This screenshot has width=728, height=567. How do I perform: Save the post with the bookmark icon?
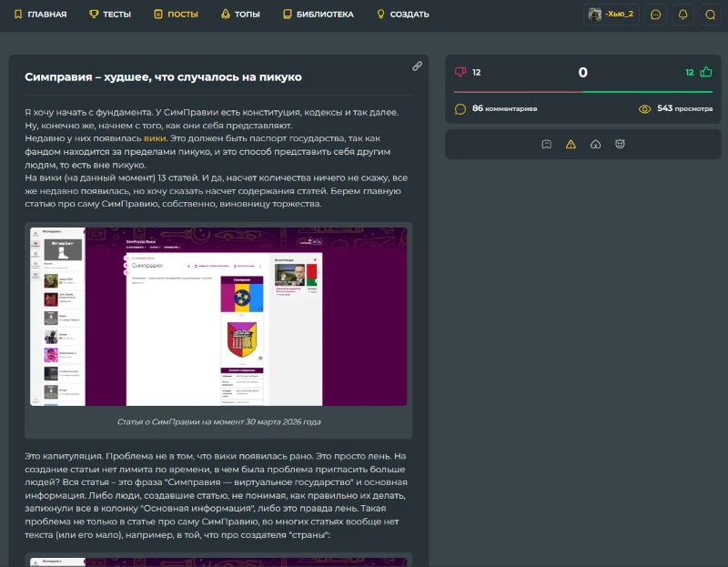(x=547, y=145)
